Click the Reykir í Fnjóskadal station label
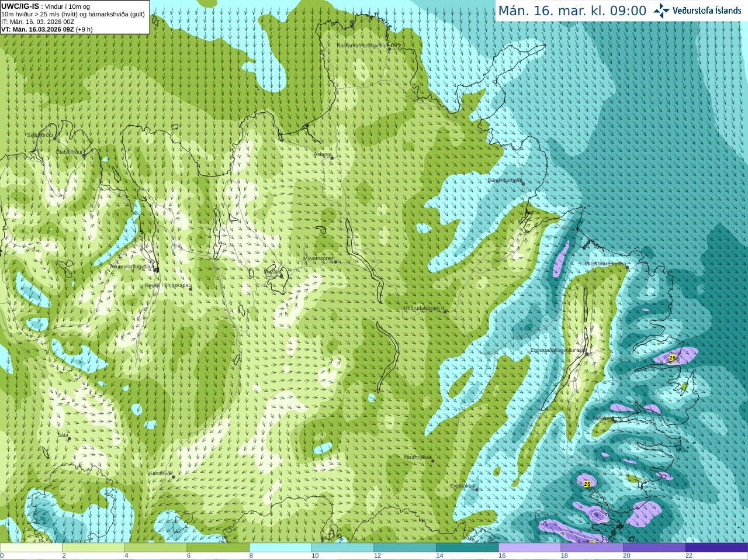Image resolution: width=748 pixels, height=560 pixels. (x=167, y=285)
